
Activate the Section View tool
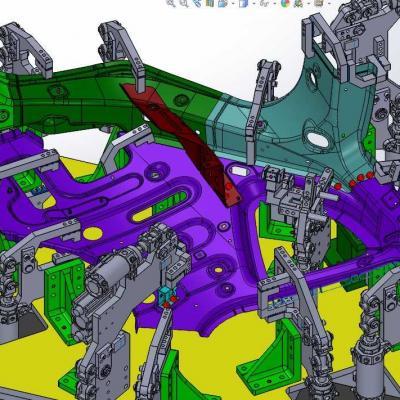click(210, 3)
